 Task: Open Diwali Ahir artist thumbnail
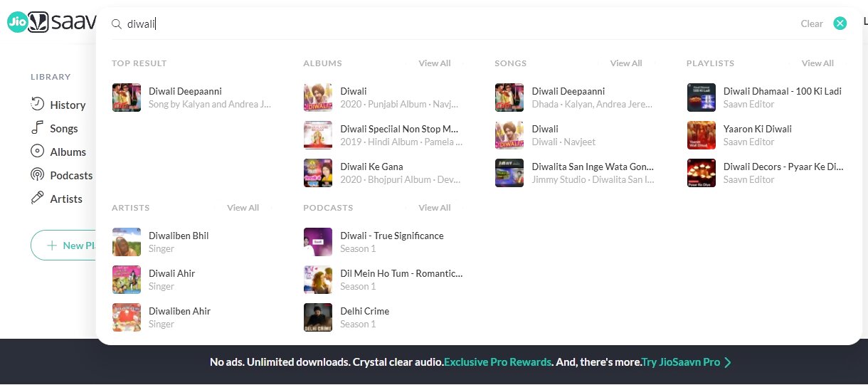click(x=127, y=280)
